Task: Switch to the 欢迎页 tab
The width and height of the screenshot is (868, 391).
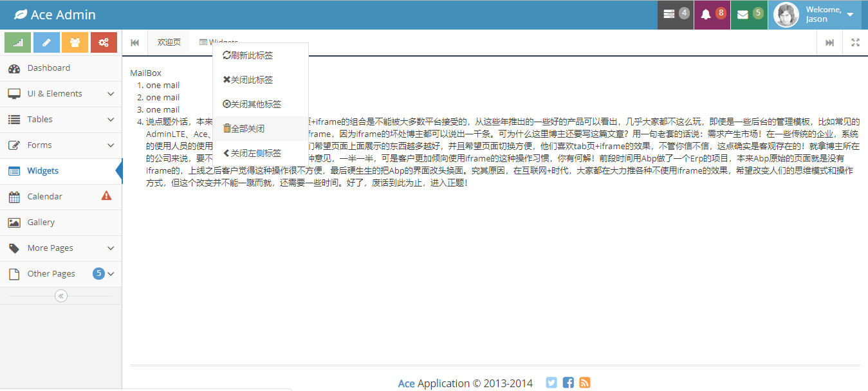Action: 169,42
